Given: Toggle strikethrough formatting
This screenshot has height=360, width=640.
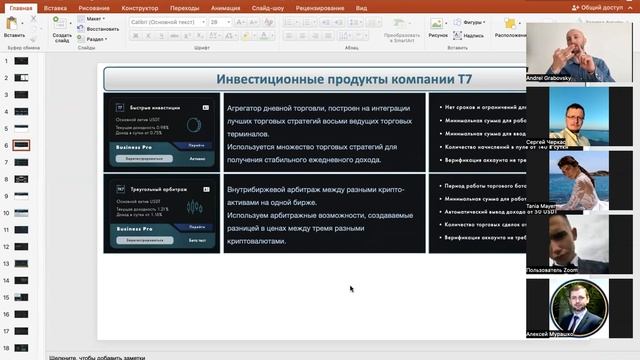Looking at the screenshot, I should pos(174,36).
